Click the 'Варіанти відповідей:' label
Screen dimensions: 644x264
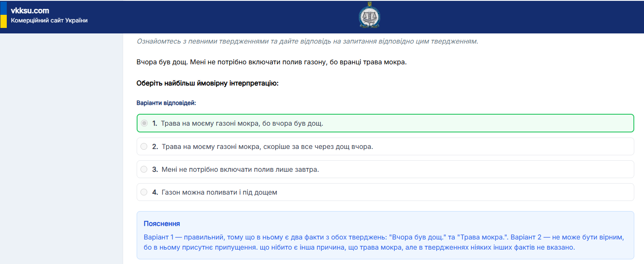pos(167,103)
